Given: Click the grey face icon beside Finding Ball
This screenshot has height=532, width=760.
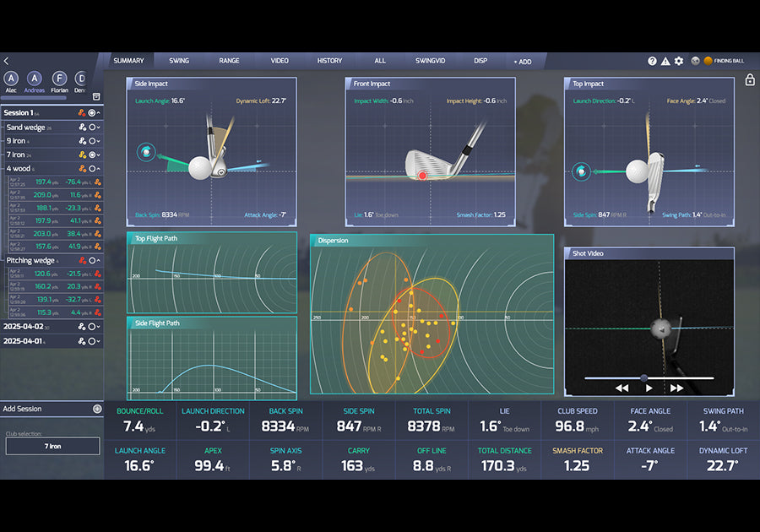Looking at the screenshot, I should 696,61.
